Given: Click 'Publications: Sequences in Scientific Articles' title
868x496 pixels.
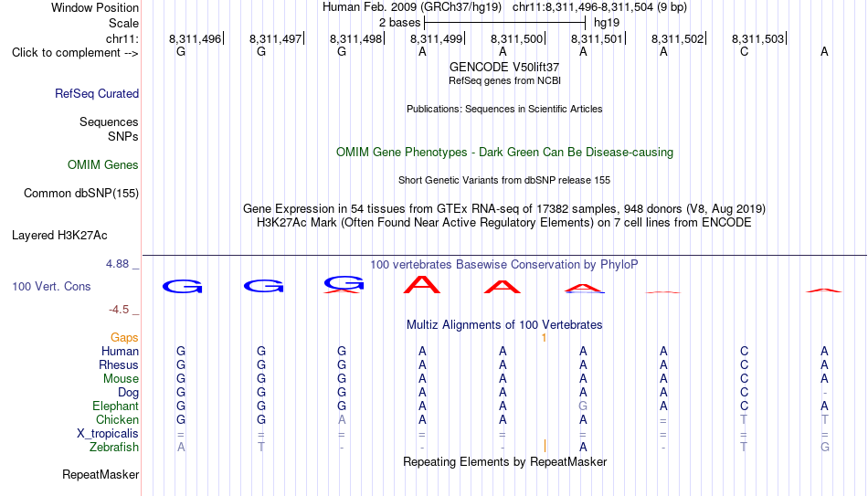Looking at the screenshot, I should click(x=504, y=109).
